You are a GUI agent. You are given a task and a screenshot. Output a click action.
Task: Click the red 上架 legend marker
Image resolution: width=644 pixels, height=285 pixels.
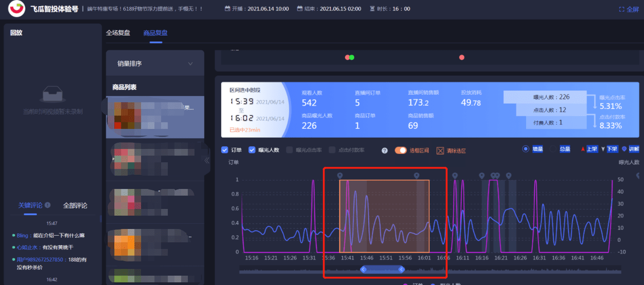[583, 149]
